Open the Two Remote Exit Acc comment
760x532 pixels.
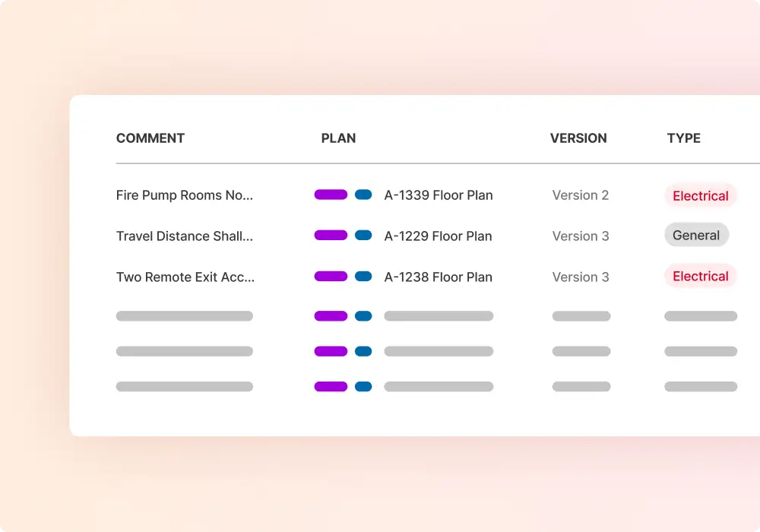click(185, 277)
